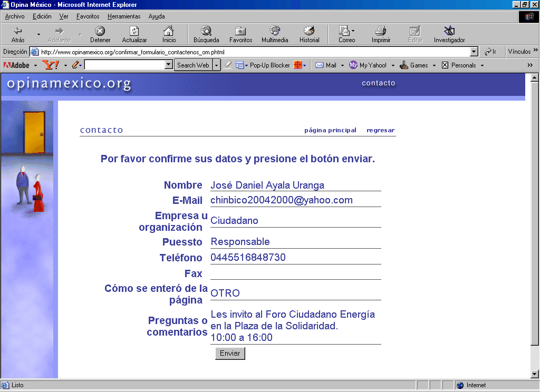This screenshot has height=392, width=540.
Task: Refresh the page using Actualizar
Action: pyautogui.click(x=134, y=31)
